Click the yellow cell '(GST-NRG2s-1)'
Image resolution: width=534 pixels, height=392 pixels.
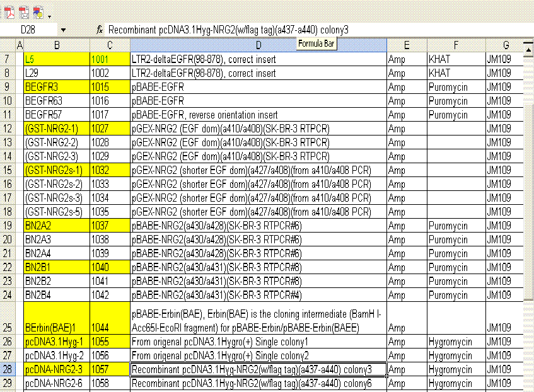point(57,170)
